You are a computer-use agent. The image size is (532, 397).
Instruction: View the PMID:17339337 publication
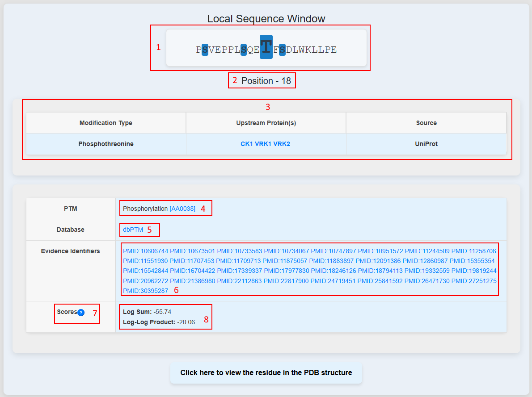point(239,271)
